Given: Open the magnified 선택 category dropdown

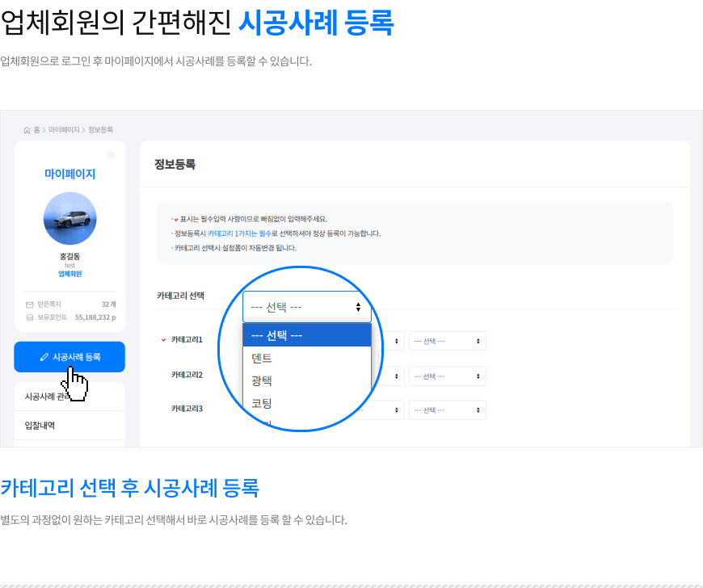Looking at the screenshot, I should (x=307, y=307).
